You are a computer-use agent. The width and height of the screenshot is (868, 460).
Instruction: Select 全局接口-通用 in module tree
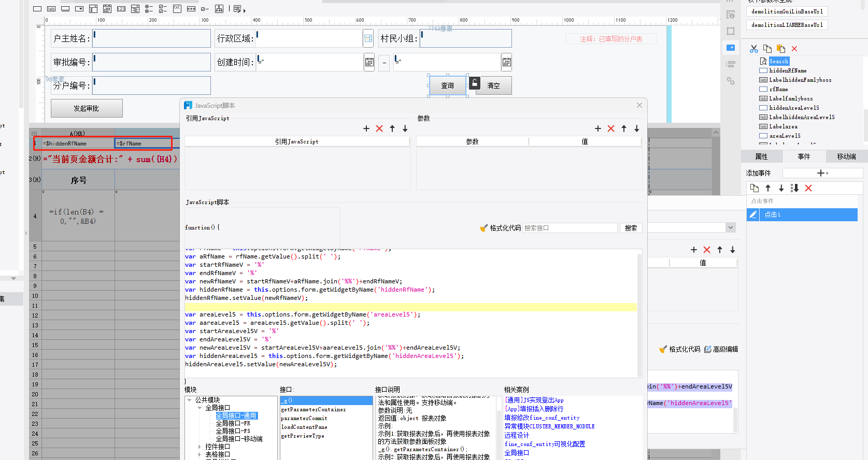coord(236,415)
